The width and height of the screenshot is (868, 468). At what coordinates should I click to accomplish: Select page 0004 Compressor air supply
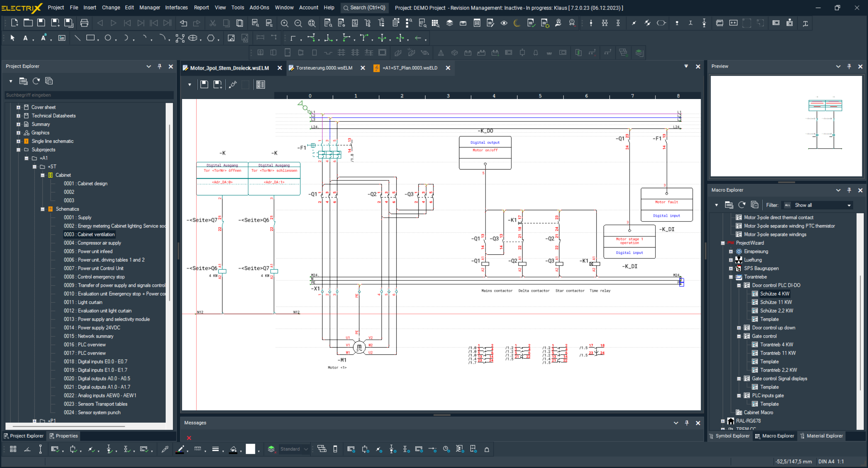click(92, 243)
